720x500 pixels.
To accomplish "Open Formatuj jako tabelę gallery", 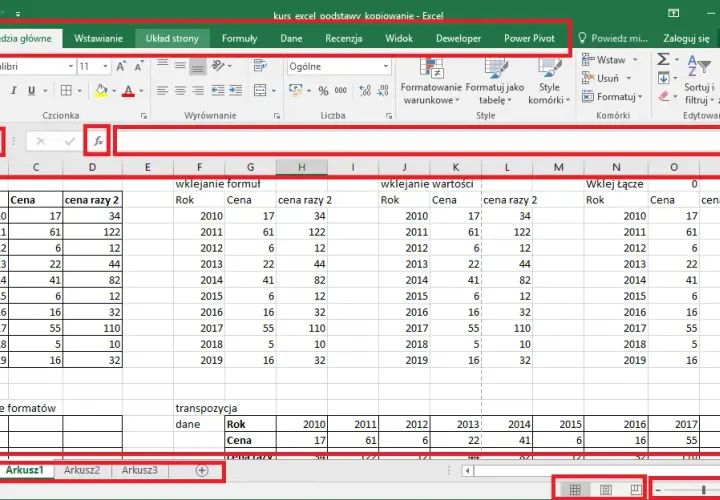I will click(495, 82).
